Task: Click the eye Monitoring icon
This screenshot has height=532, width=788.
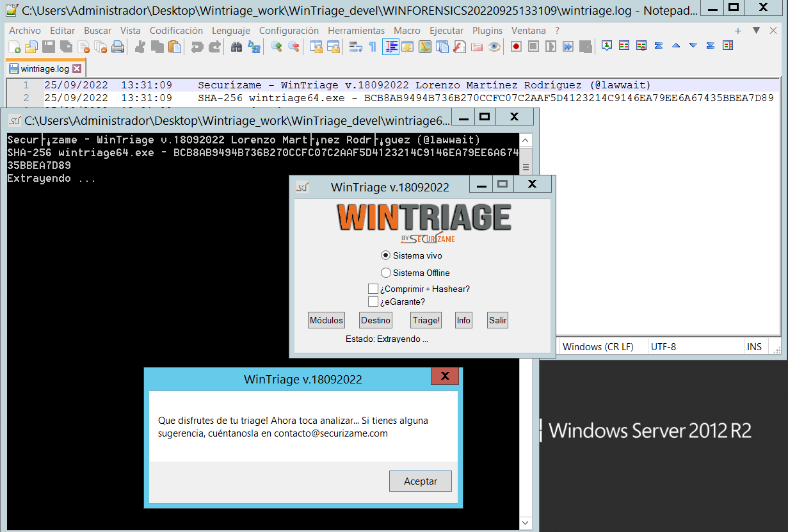Action: pyautogui.click(x=494, y=46)
